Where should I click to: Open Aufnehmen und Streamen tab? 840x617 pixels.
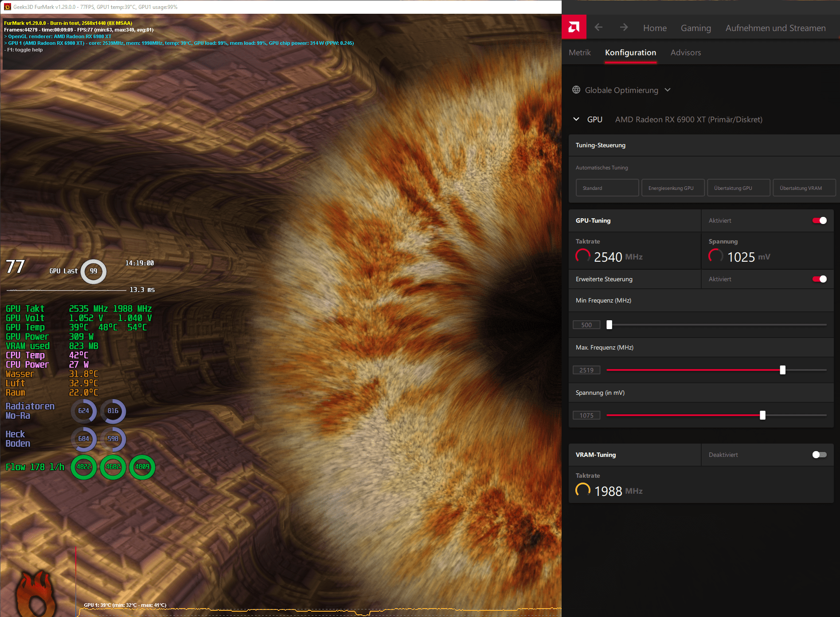(x=775, y=28)
